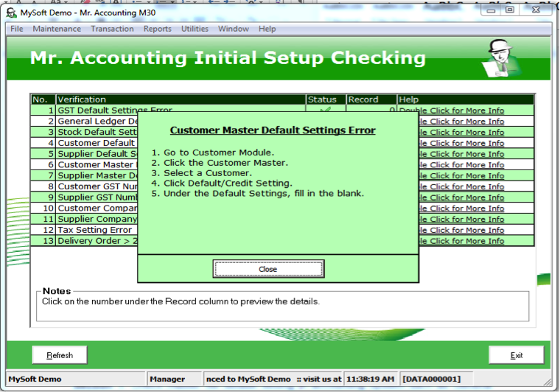Click the Customer Master Default Settings Error heading

tap(273, 130)
